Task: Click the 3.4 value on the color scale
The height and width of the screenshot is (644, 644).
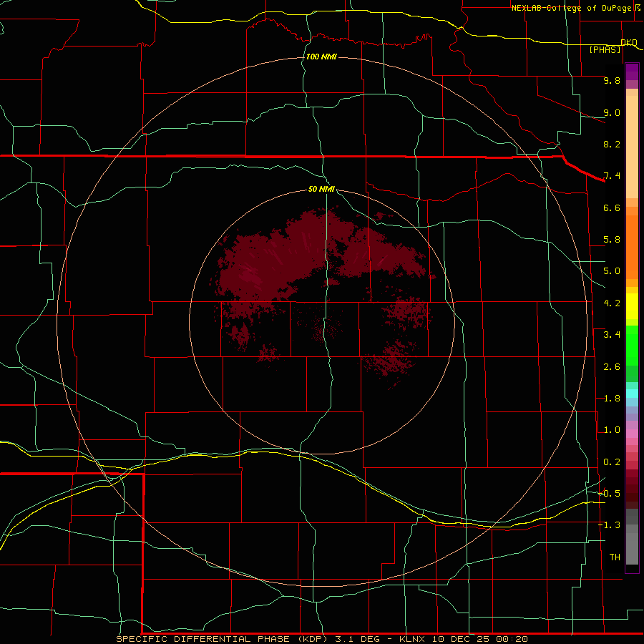Action: click(x=612, y=335)
